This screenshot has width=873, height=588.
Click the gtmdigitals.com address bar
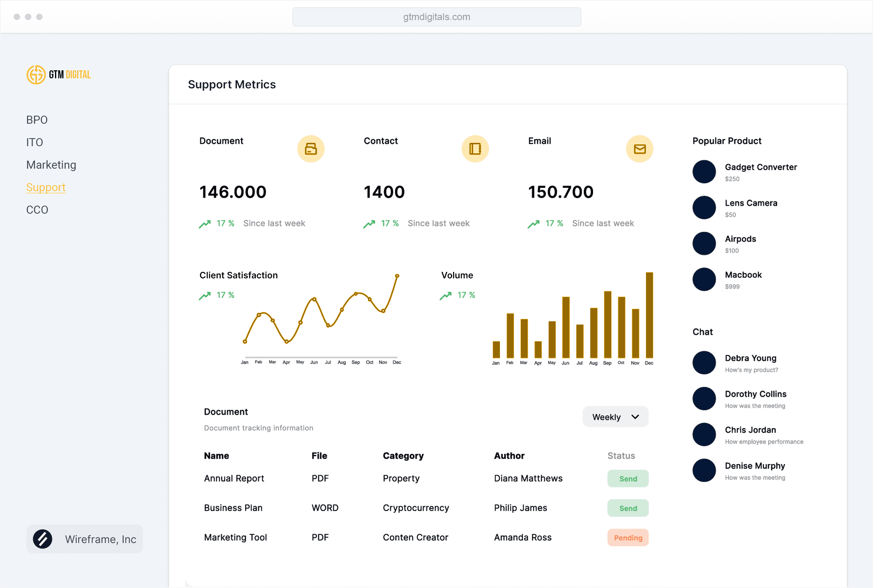(436, 17)
